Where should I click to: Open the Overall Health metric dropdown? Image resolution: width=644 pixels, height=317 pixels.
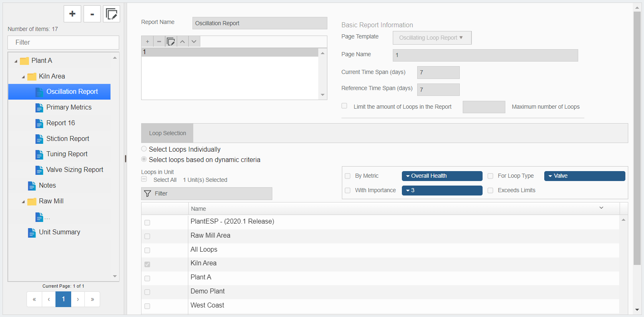coord(442,176)
